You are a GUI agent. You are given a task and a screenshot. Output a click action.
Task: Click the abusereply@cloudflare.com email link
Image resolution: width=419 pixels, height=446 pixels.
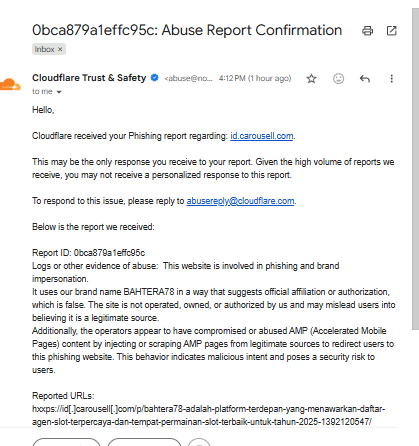[240, 201]
